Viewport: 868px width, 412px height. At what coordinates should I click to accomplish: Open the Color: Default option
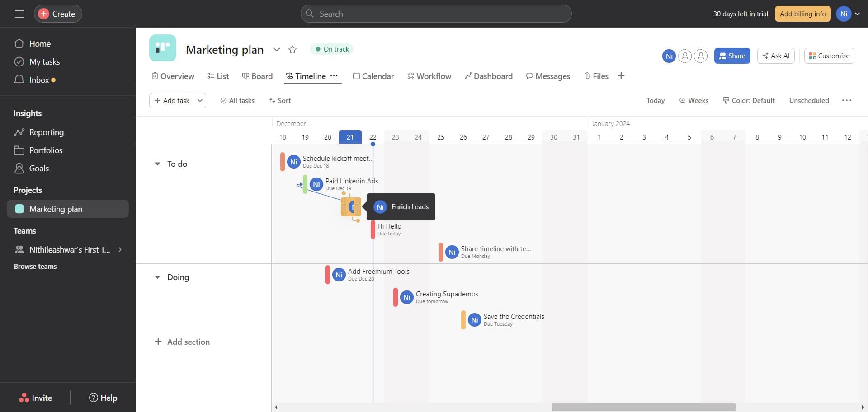point(749,101)
